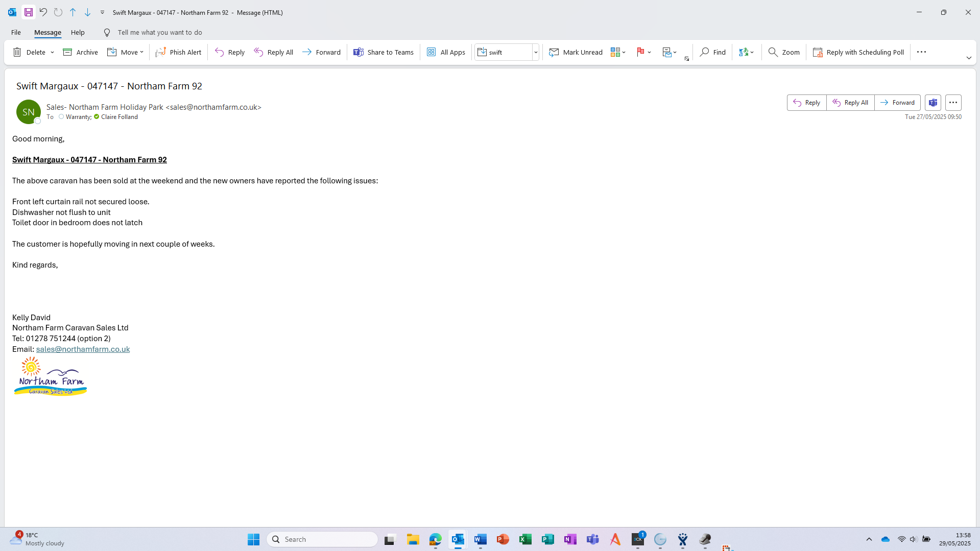Click the SN sender avatar
980x551 pixels.
click(x=29, y=112)
